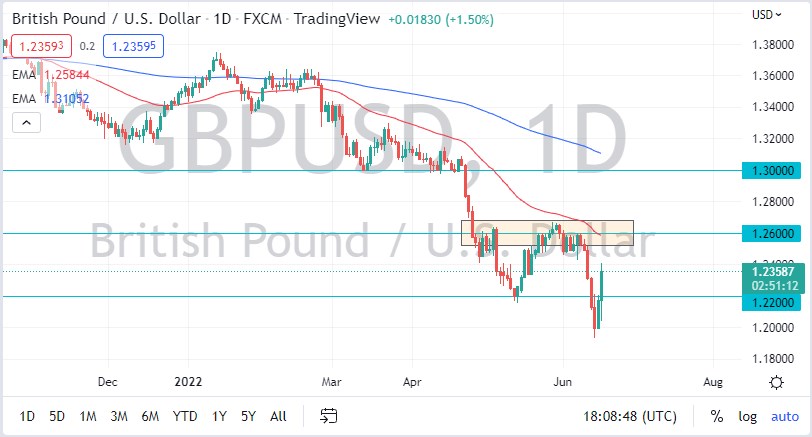Choose the 6M time range
The image size is (812, 437).
(x=150, y=416)
